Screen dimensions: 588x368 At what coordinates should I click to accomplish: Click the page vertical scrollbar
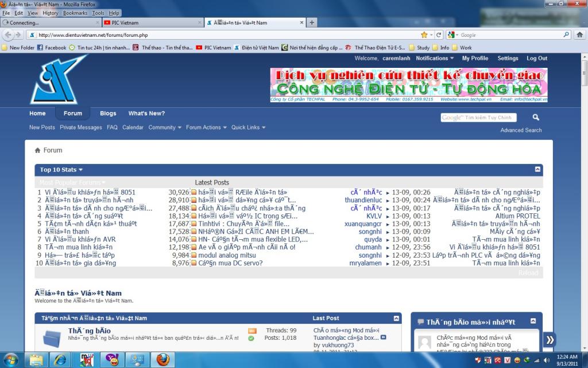584,203
